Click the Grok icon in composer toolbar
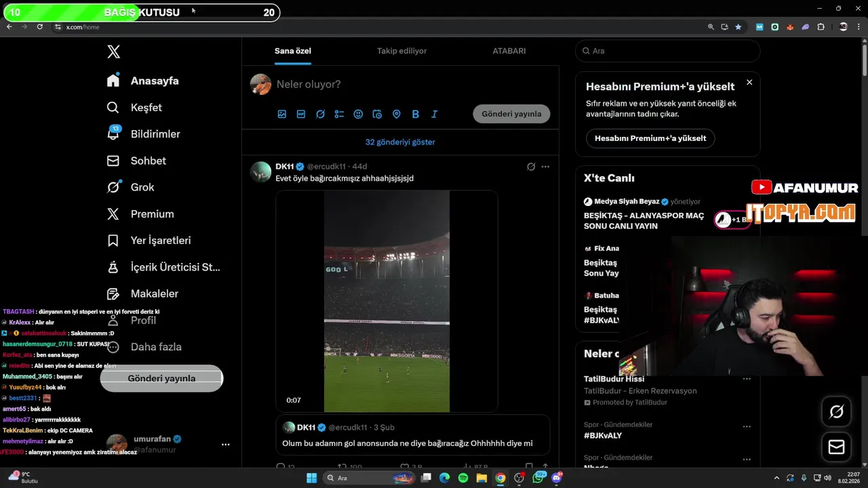868x488 pixels. tap(320, 114)
